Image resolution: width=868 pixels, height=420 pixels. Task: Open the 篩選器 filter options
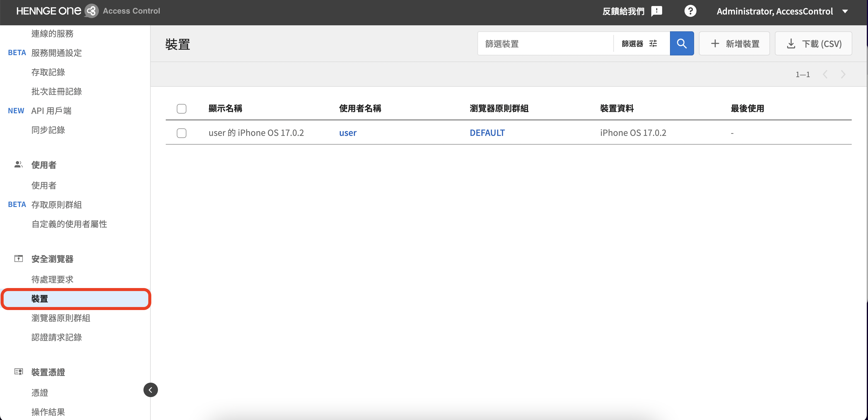pyautogui.click(x=639, y=43)
